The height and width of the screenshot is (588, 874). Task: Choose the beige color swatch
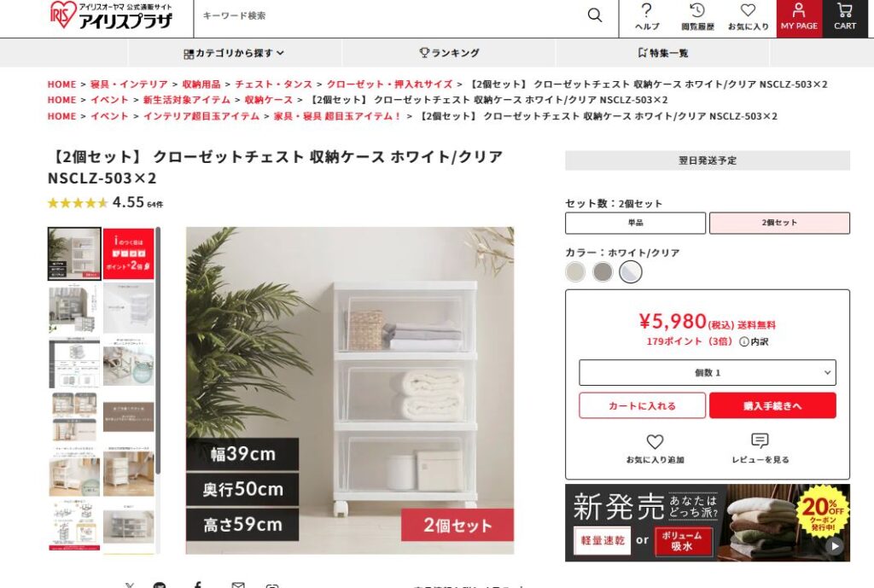(x=575, y=272)
